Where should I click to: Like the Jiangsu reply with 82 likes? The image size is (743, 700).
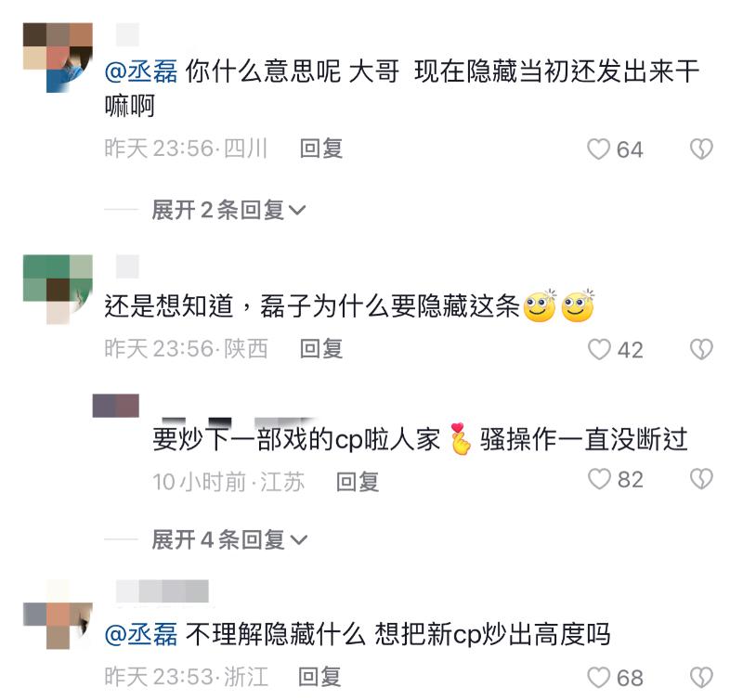pyautogui.click(x=599, y=479)
